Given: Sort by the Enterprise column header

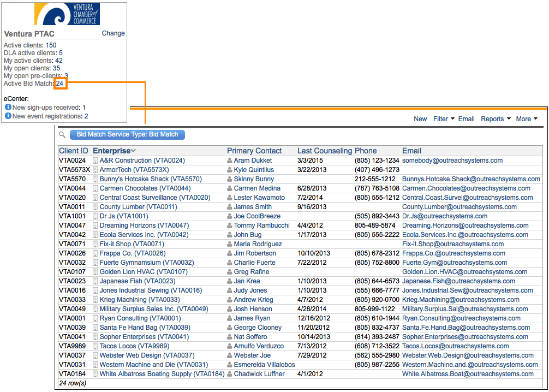Looking at the screenshot, I should pyautogui.click(x=112, y=151).
